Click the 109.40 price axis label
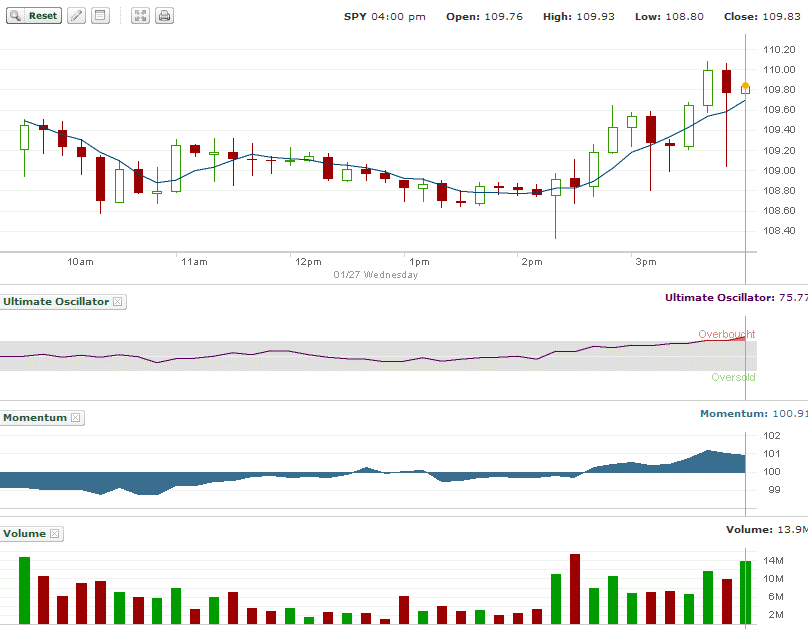 (x=779, y=130)
